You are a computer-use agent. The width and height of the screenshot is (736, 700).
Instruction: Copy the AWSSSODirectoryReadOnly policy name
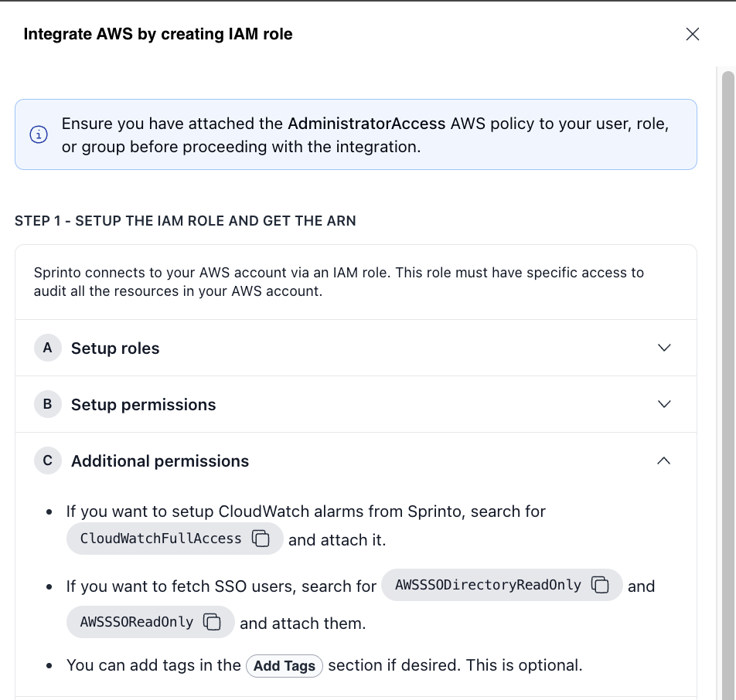600,585
